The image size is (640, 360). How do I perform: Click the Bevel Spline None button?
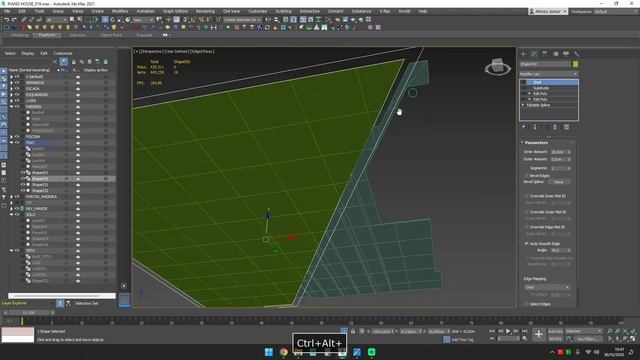pyautogui.click(x=559, y=182)
